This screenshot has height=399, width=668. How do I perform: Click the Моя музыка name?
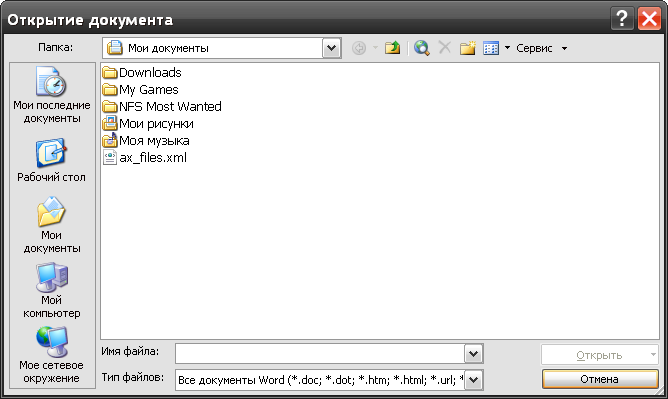(154, 141)
